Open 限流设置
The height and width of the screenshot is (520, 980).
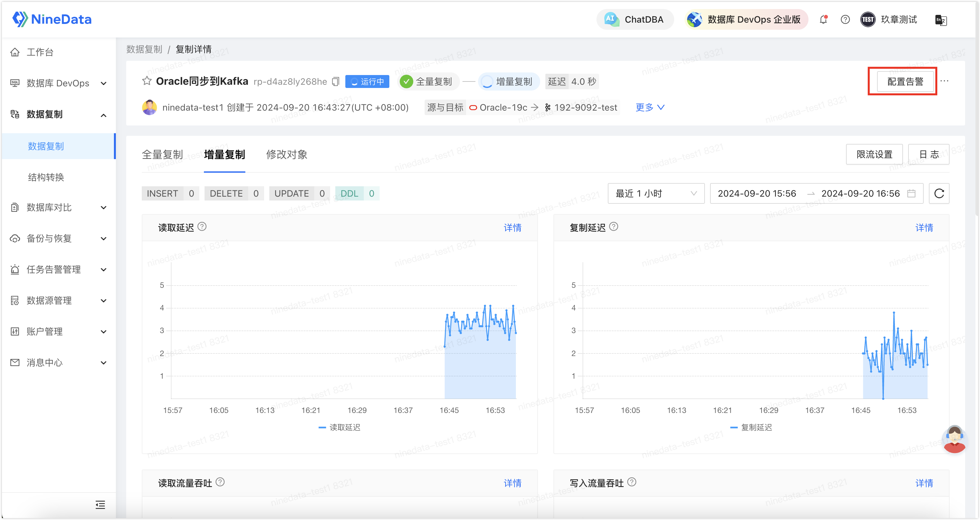point(874,154)
